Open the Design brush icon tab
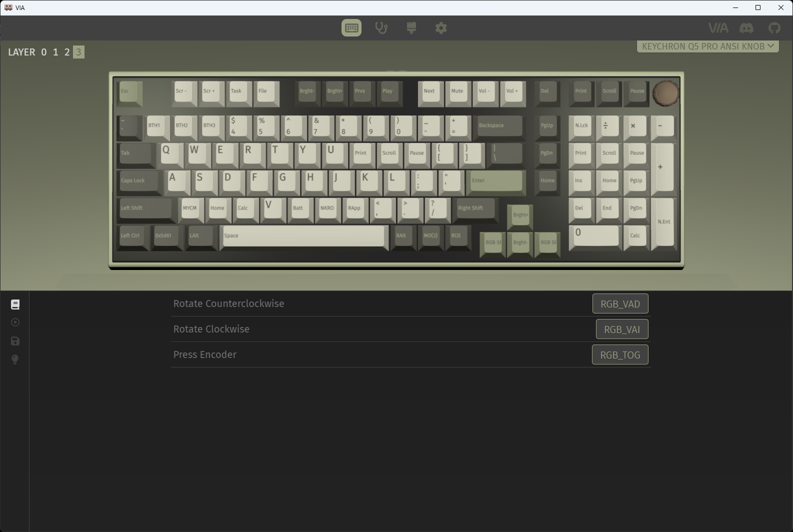This screenshot has height=532, width=793. coord(411,28)
